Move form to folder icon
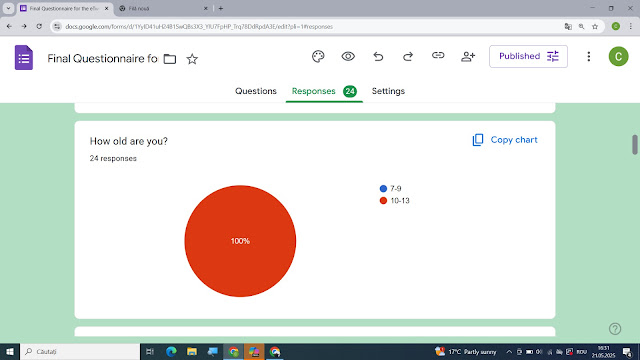This screenshot has width=640, height=360. 170,59
